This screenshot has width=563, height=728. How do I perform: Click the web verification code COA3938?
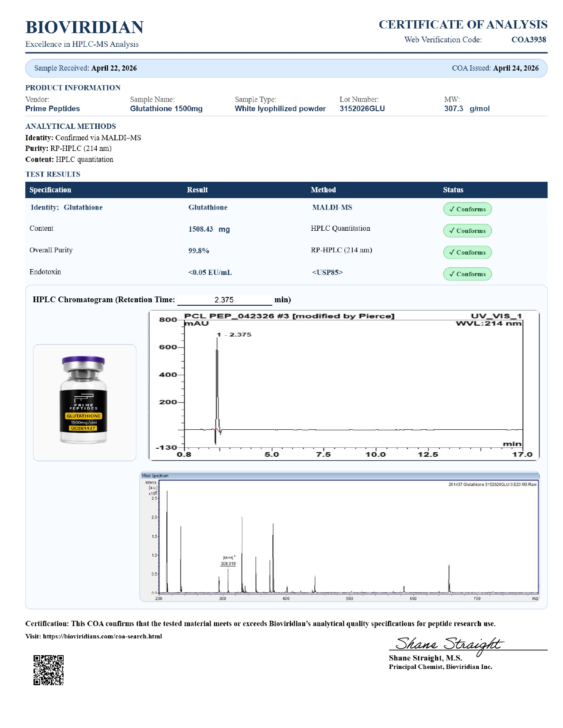coord(529,40)
